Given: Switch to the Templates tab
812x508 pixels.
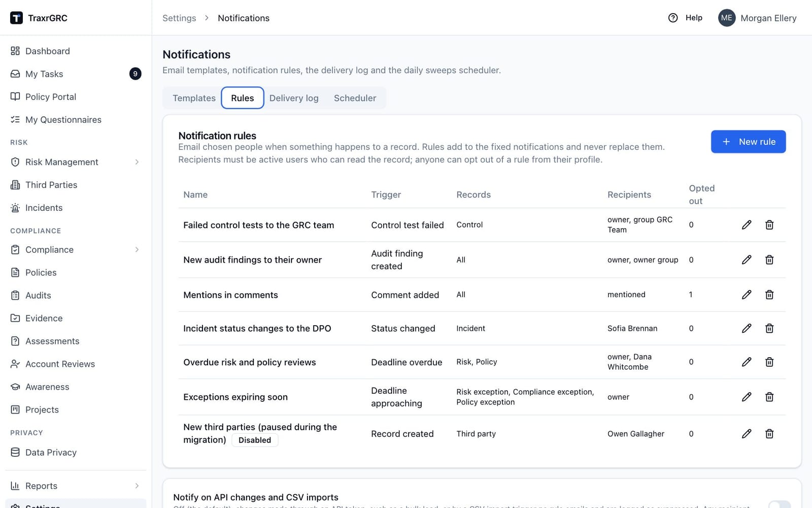Looking at the screenshot, I should pyautogui.click(x=194, y=98).
